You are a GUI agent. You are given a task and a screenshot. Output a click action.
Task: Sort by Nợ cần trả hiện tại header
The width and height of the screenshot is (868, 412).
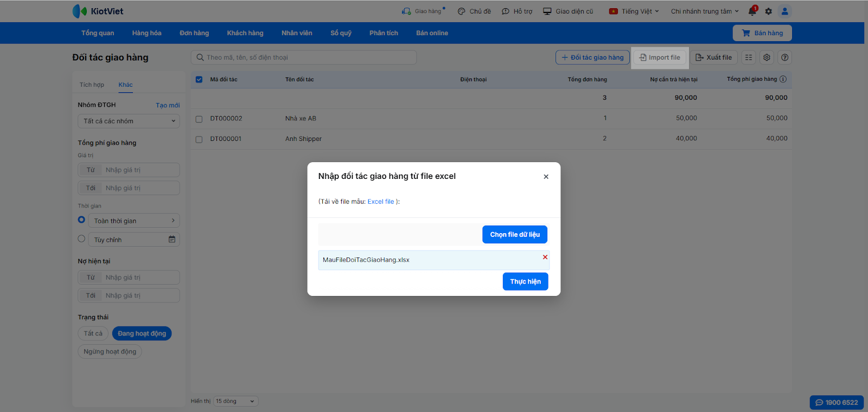tap(674, 80)
